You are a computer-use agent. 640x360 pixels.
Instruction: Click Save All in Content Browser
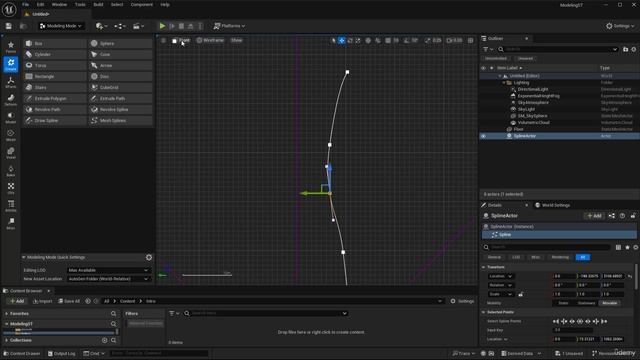[x=69, y=301]
